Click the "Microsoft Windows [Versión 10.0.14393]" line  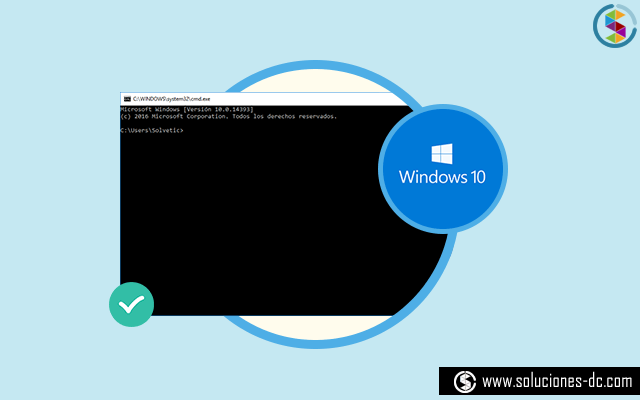tap(187, 109)
